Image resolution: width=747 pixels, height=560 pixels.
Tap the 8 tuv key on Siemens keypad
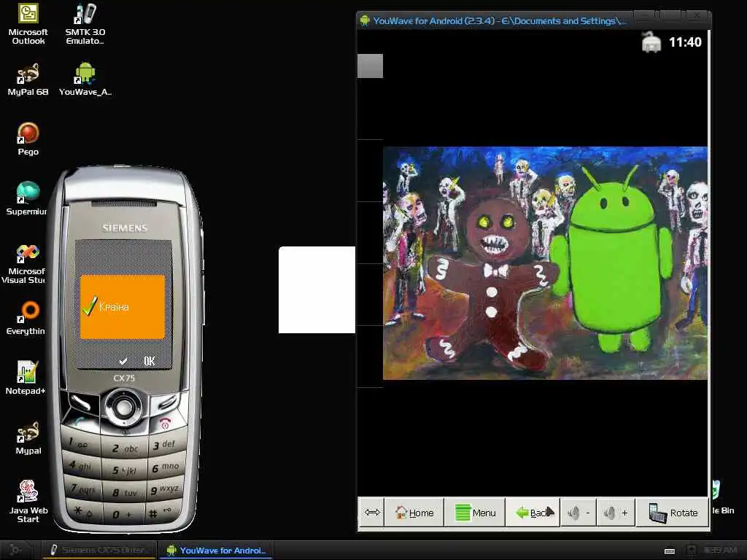(x=124, y=493)
